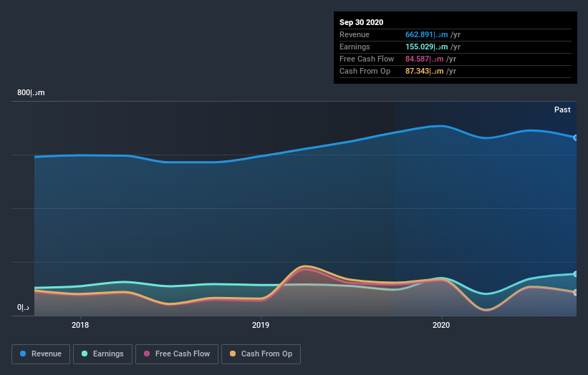Click the 'Sep 30 2020' tooltip heading
Image resolution: width=588 pixels, height=375 pixels.
click(x=361, y=22)
